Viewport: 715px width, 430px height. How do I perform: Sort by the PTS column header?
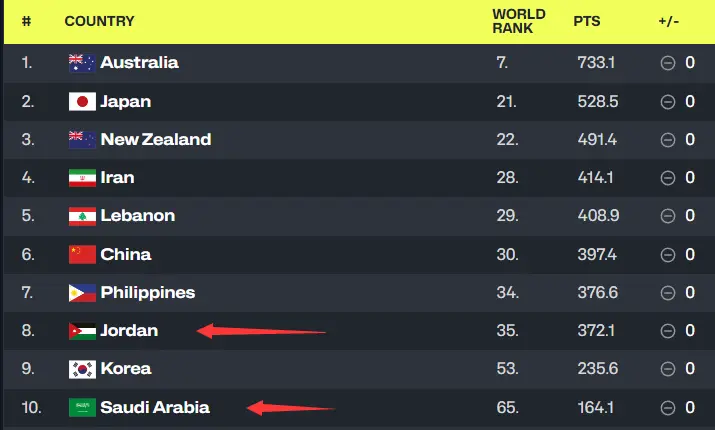[587, 21]
